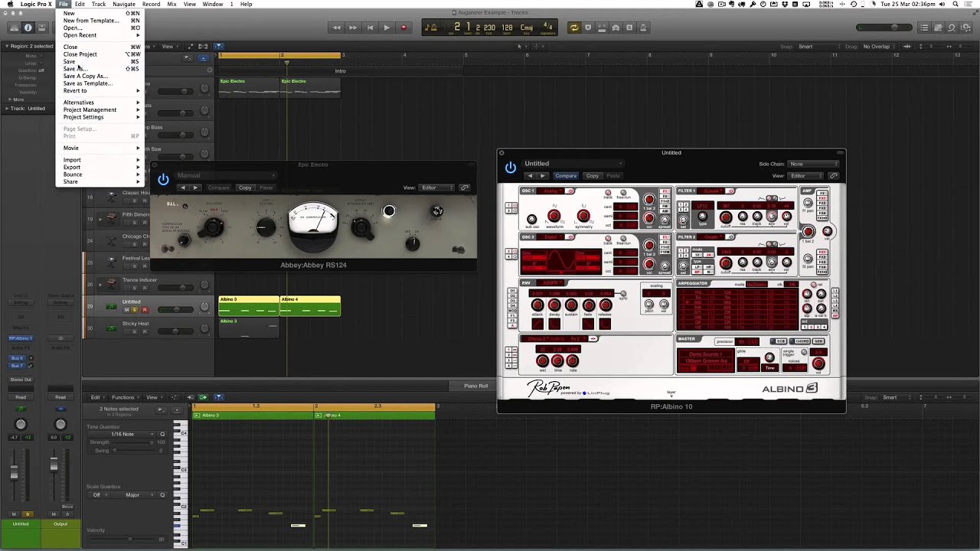Click the Filter 1 cutoff knob in Albino
Viewport: 980px width, 551px height.
point(726,217)
